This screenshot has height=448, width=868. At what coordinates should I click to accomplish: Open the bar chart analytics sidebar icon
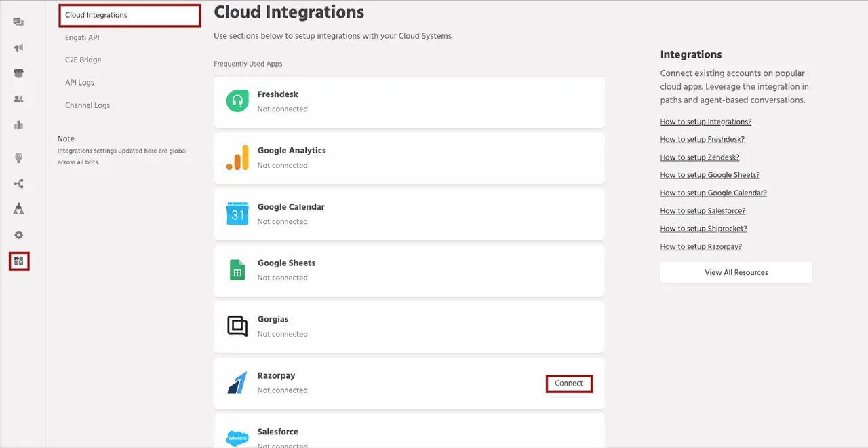pos(18,125)
